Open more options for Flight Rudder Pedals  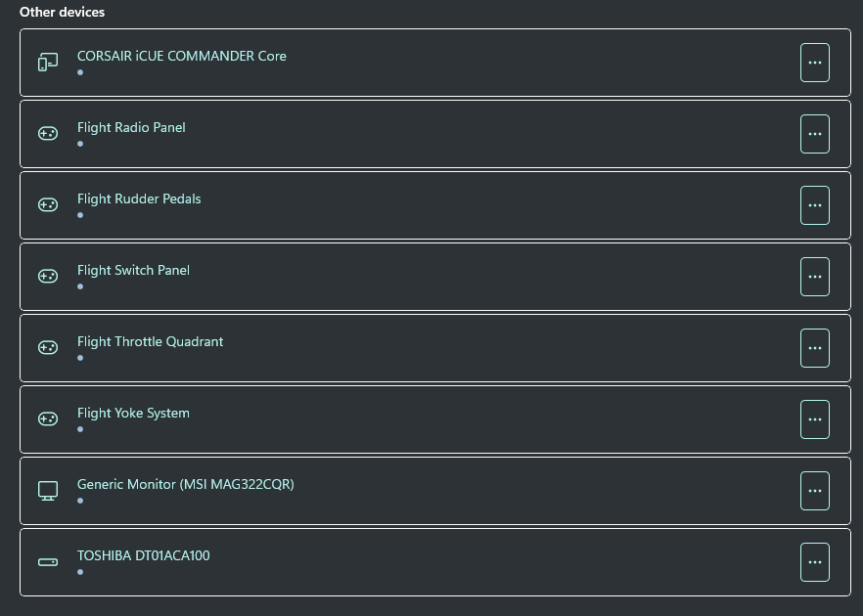point(814,205)
